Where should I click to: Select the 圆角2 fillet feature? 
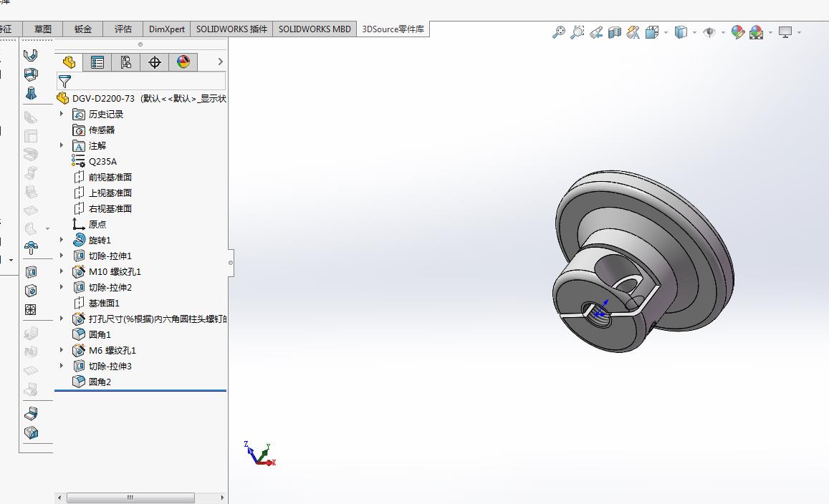pos(92,382)
